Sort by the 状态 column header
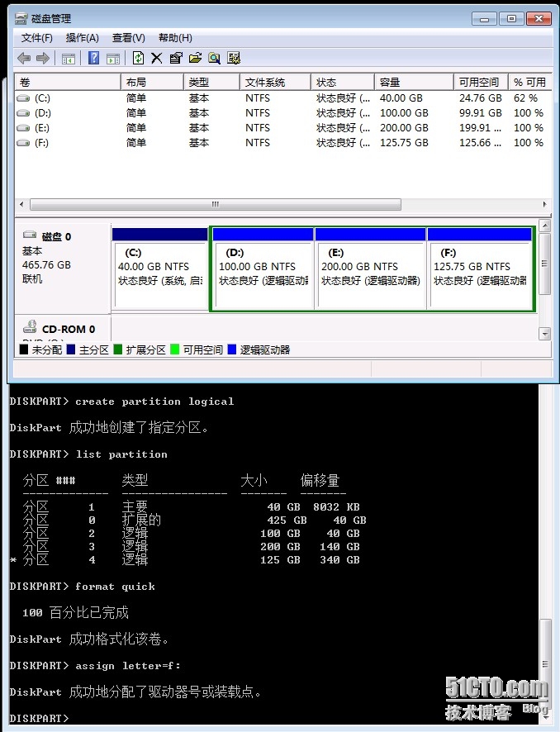The height and width of the screenshot is (732, 560). click(343, 82)
